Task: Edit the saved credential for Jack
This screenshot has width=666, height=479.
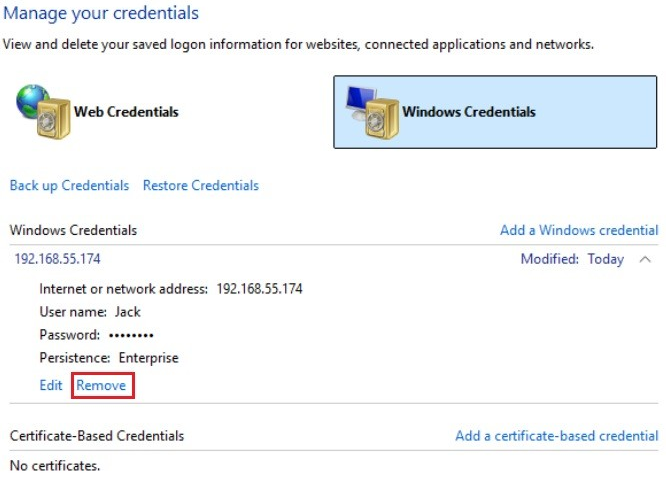Action: point(50,385)
